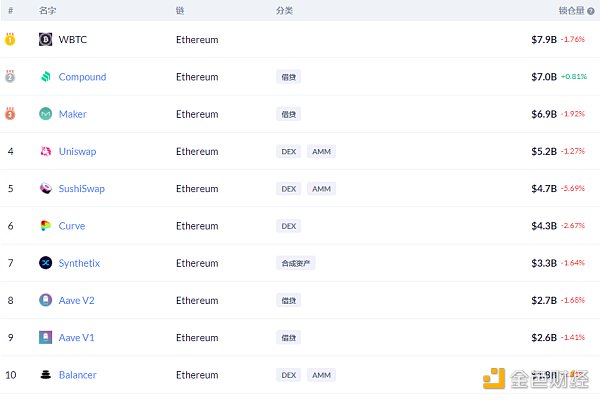The image size is (600, 400).
Task: Select the DEX tag in Curve row
Action: [x=289, y=226]
